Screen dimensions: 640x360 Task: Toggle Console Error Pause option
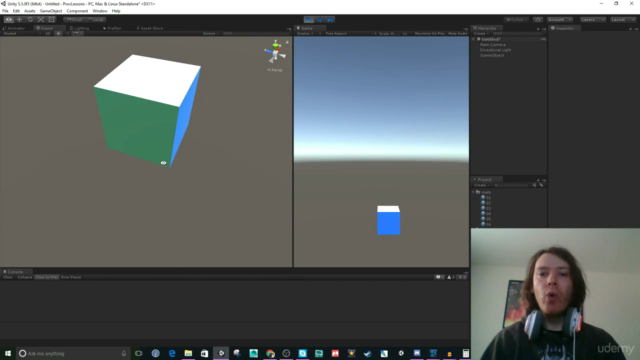click(71, 277)
